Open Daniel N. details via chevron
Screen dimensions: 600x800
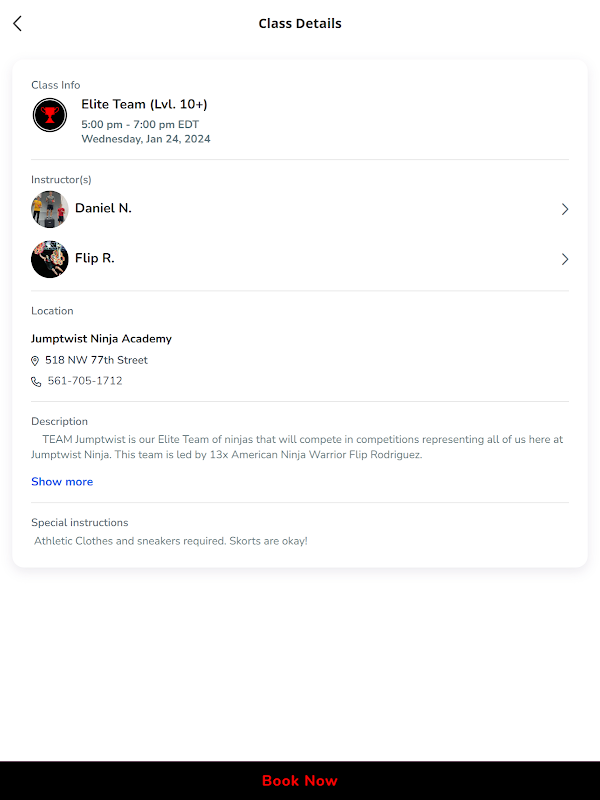(x=564, y=209)
